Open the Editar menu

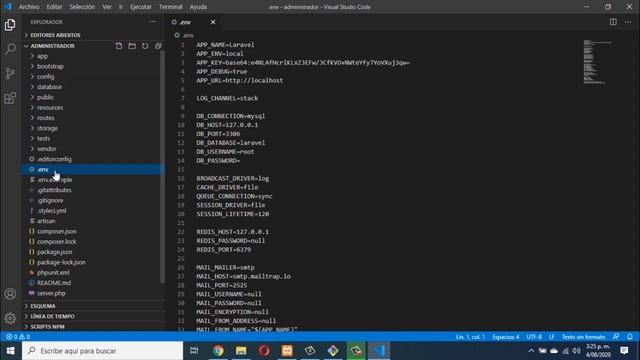click(x=54, y=7)
